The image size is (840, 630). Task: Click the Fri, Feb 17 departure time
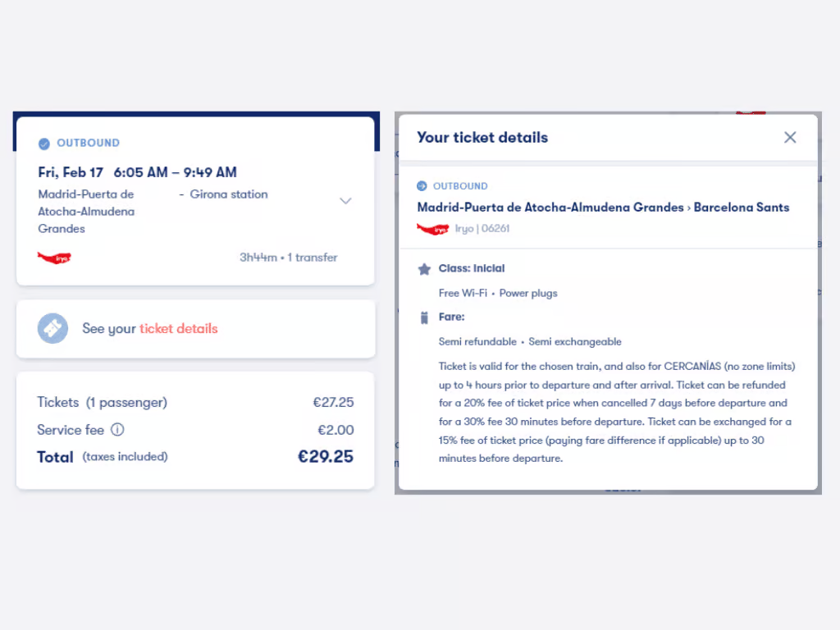click(137, 172)
